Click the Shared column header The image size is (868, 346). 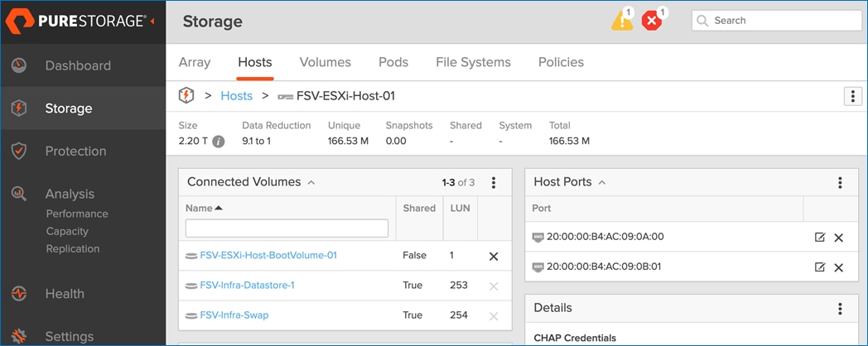419,208
